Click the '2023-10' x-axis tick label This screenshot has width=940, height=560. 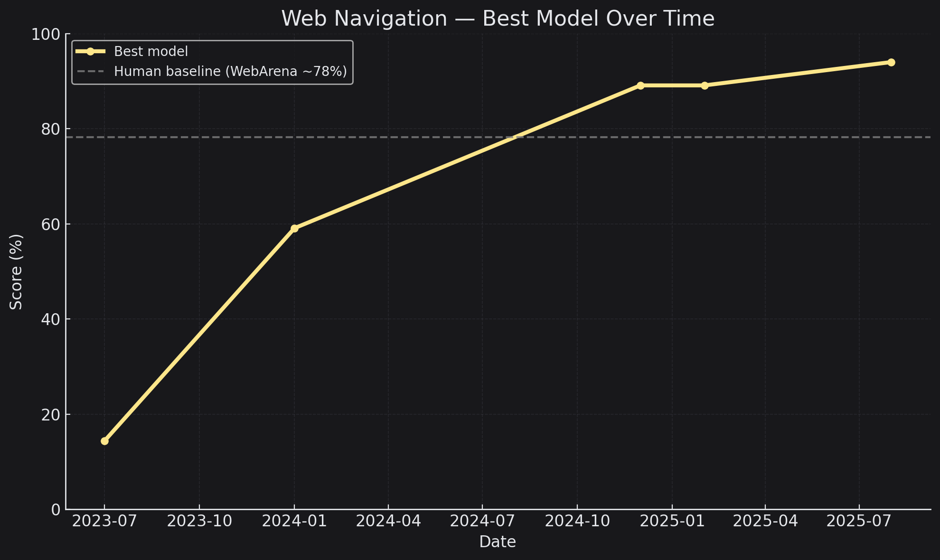point(199,521)
